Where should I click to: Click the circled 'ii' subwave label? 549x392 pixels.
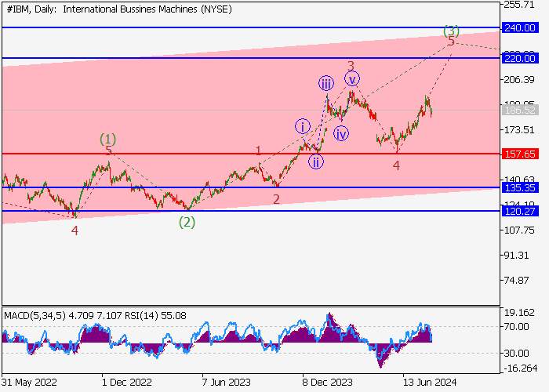316,162
